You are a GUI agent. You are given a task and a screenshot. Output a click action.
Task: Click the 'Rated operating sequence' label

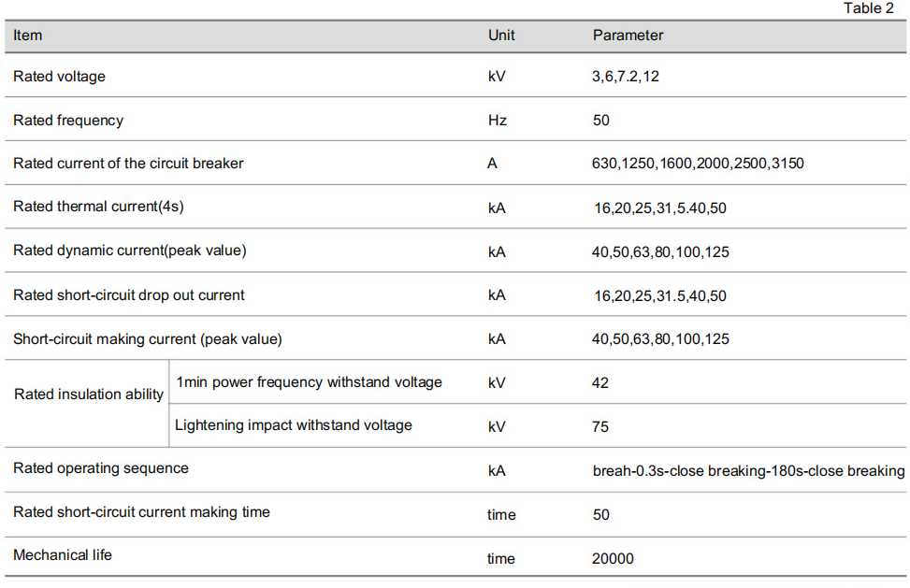click(101, 468)
